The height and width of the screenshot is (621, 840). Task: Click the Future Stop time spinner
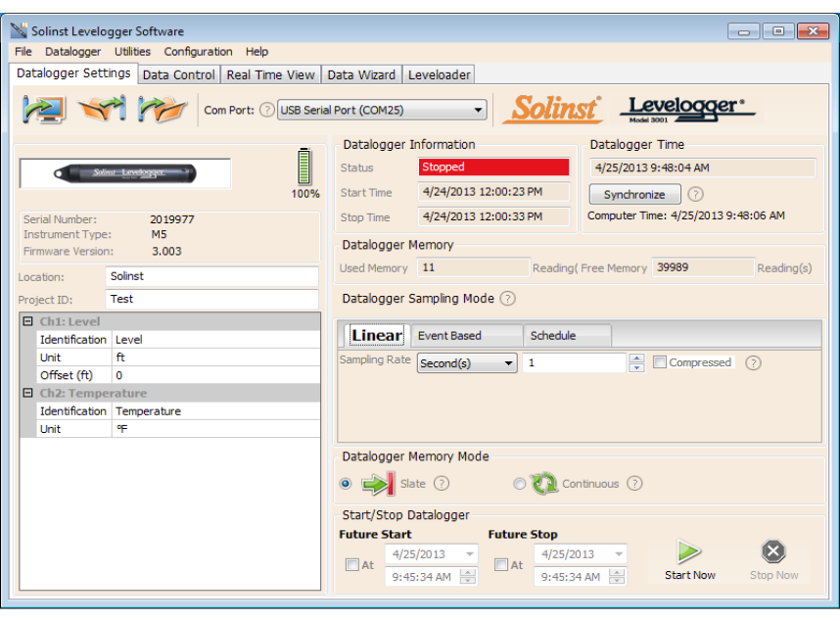tap(617, 577)
